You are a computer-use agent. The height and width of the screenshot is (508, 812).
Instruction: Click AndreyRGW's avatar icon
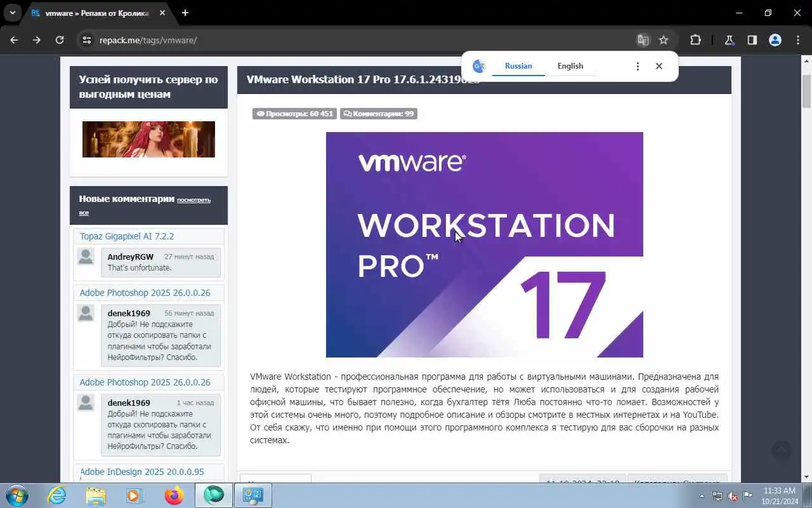[x=86, y=257]
